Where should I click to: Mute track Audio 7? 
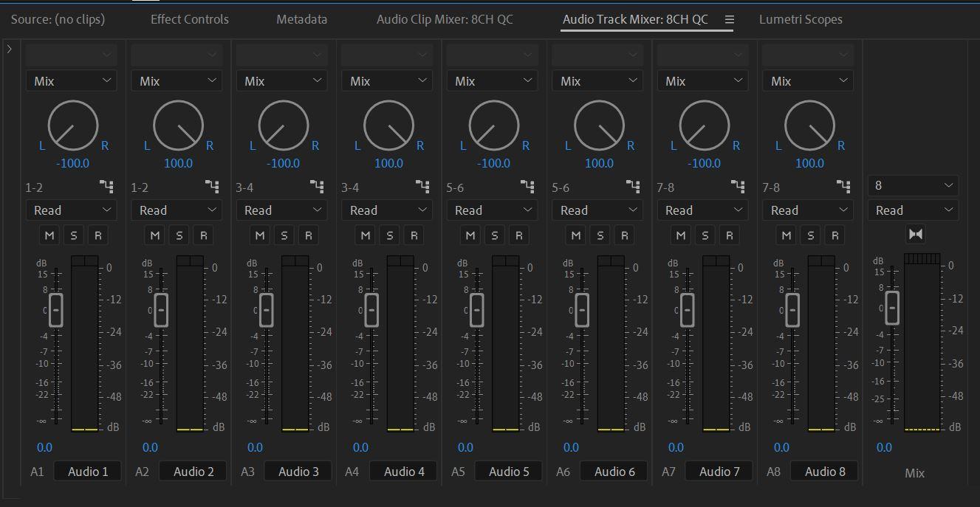pyautogui.click(x=681, y=235)
